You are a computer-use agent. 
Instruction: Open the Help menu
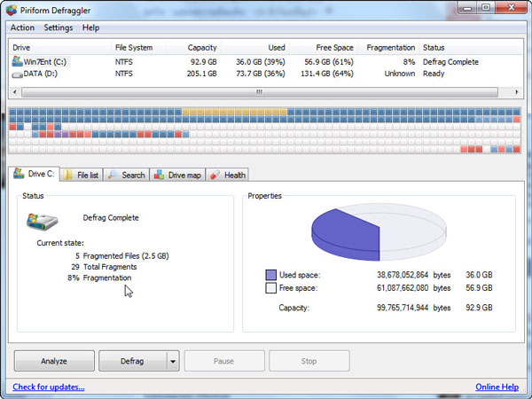[90, 27]
